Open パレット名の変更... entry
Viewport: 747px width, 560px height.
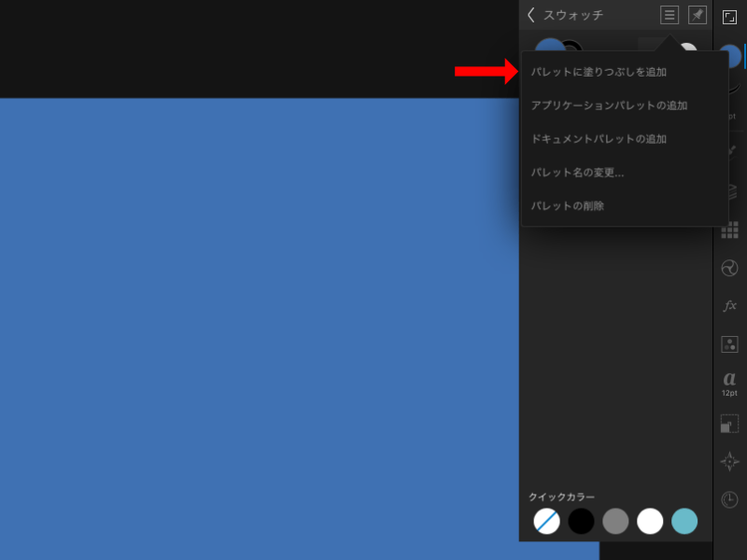625,172
